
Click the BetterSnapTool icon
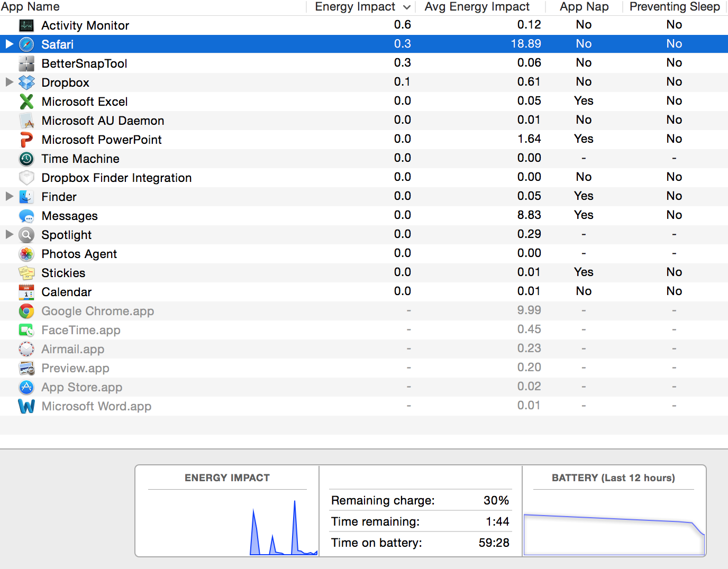tap(26, 63)
